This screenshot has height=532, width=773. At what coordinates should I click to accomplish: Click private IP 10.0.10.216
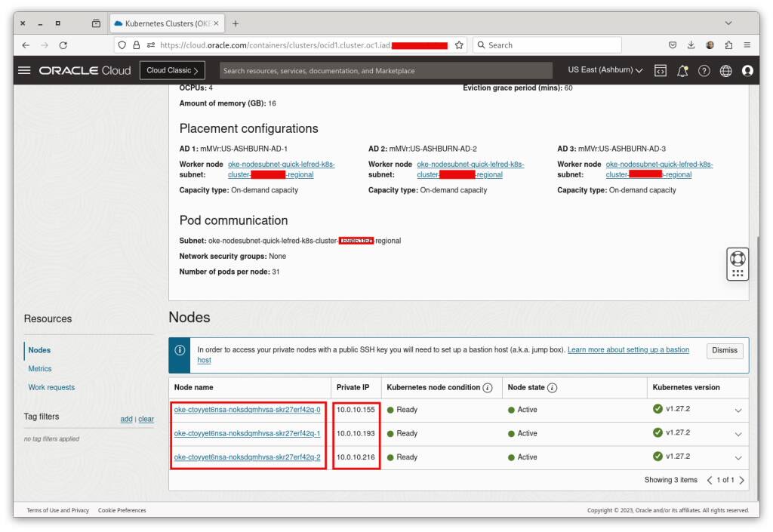click(x=356, y=457)
